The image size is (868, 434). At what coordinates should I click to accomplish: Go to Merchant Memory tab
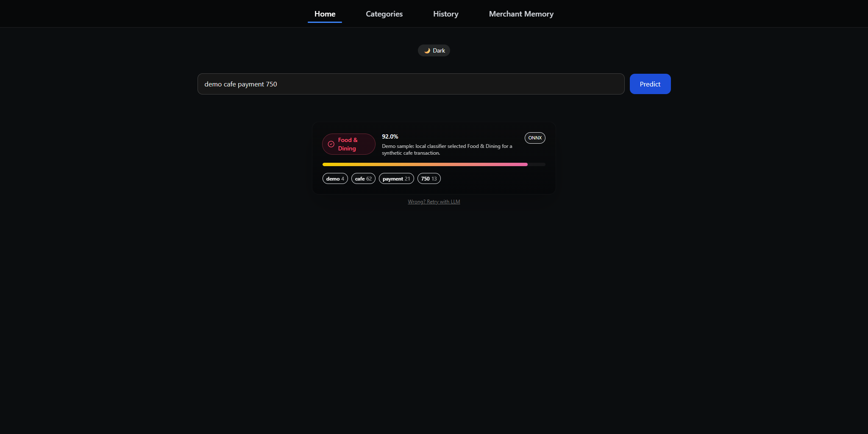(521, 14)
